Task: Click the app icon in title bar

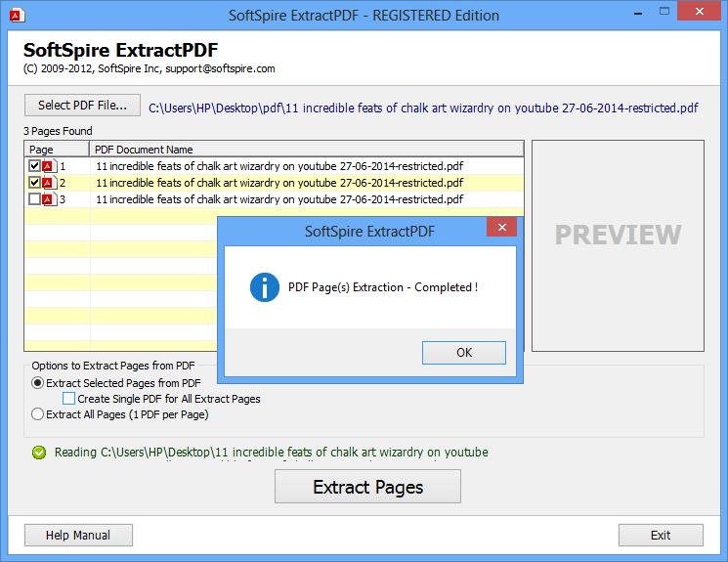Action: tap(17, 16)
